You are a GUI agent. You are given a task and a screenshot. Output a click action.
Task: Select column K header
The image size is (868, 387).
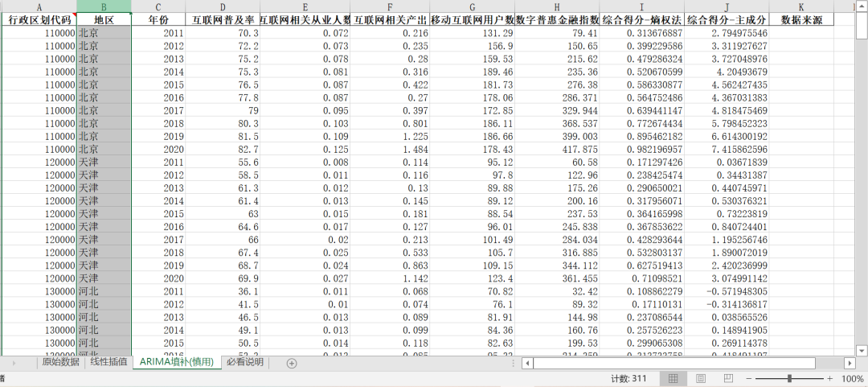click(801, 6)
